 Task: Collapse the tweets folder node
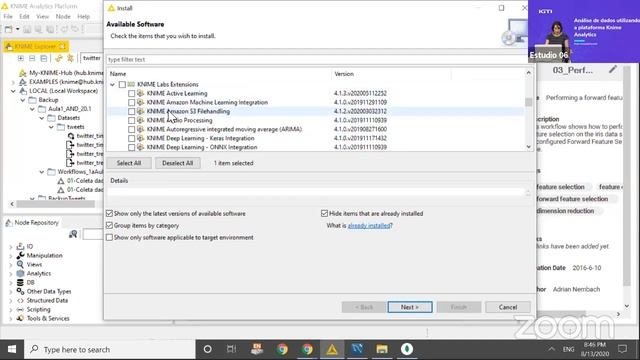pos(51,127)
